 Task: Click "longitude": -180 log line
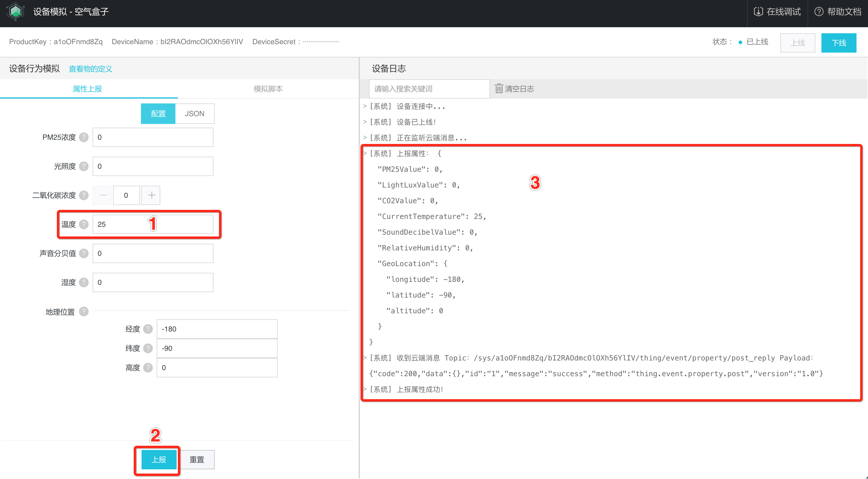point(426,279)
